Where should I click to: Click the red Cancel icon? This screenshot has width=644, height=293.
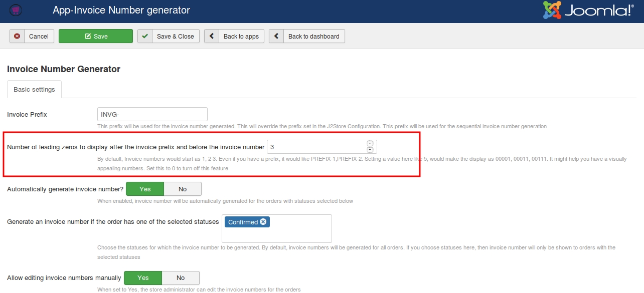point(17,36)
